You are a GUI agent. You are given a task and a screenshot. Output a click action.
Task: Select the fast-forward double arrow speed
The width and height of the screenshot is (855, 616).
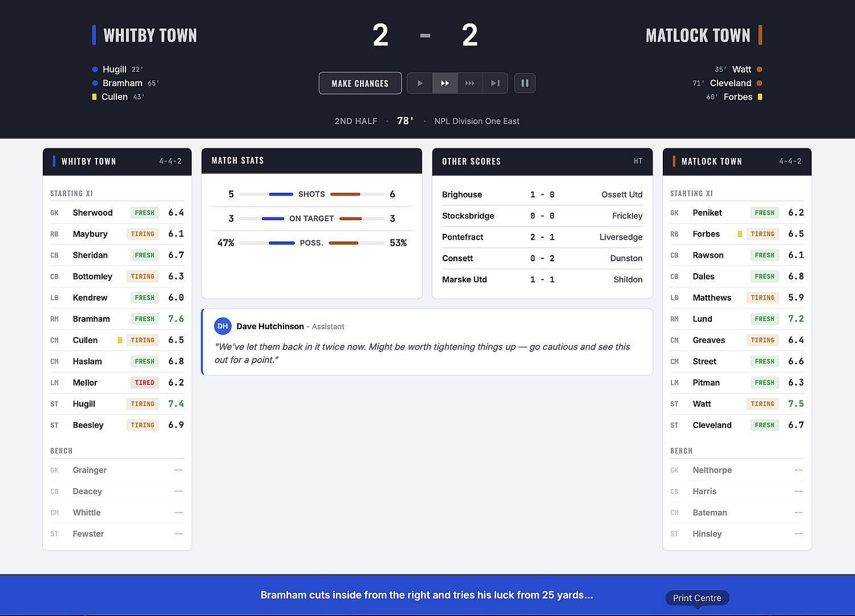click(x=445, y=83)
